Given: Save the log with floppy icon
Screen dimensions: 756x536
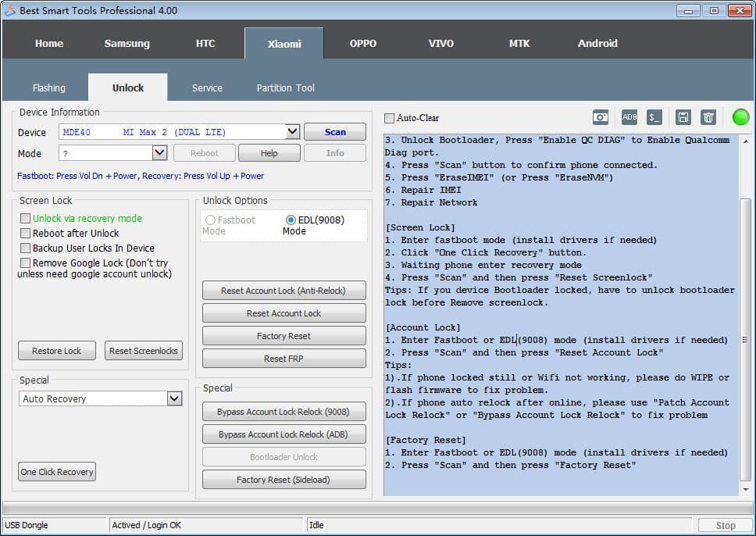Looking at the screenshot, I should click(x=683, y=117).
